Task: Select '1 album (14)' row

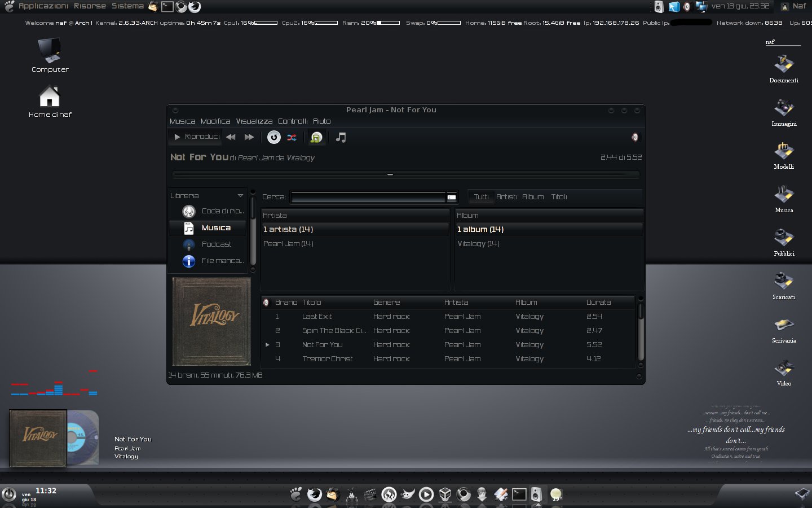Action: 549,230
